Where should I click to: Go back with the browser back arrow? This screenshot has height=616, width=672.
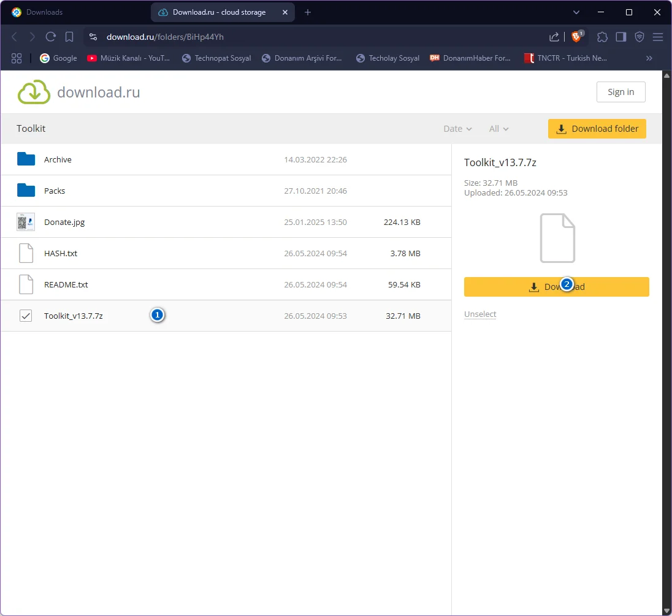[x=14, y=37]
